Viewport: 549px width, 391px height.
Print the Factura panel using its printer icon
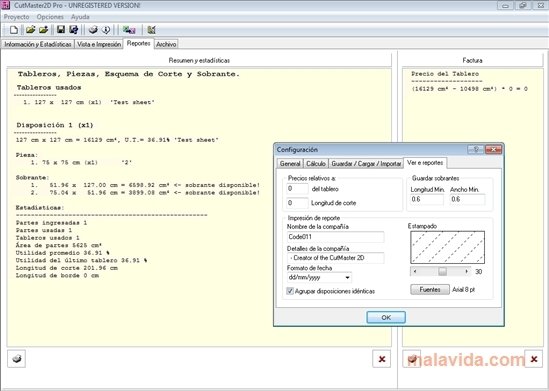pos(412,358)
